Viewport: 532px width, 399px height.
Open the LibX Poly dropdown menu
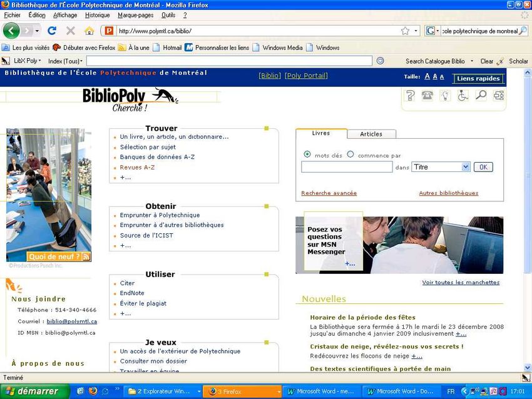(26, 61)
